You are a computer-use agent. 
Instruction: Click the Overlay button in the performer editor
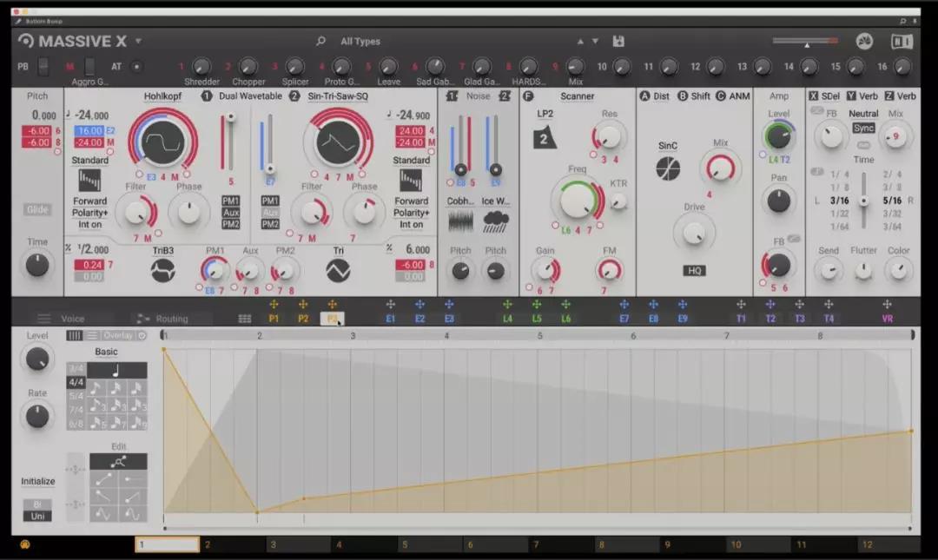tap(118, 336)
